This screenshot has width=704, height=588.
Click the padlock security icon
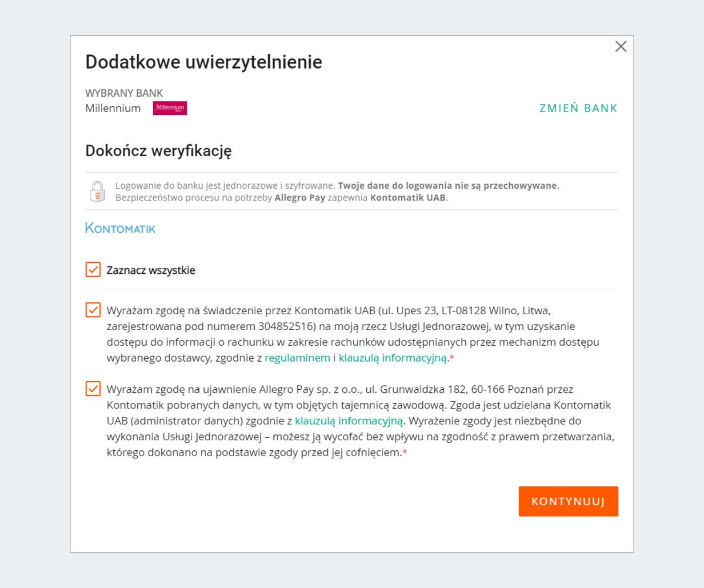point(97,191)
